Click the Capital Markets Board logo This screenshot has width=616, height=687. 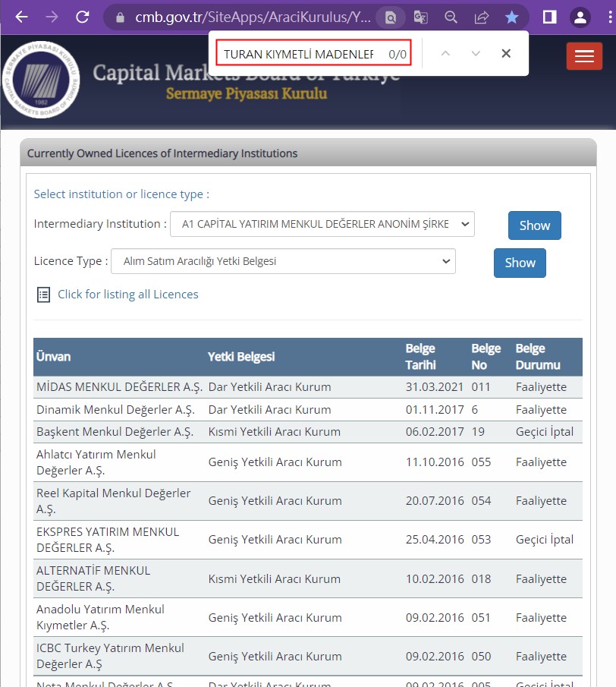pos(40,80)
